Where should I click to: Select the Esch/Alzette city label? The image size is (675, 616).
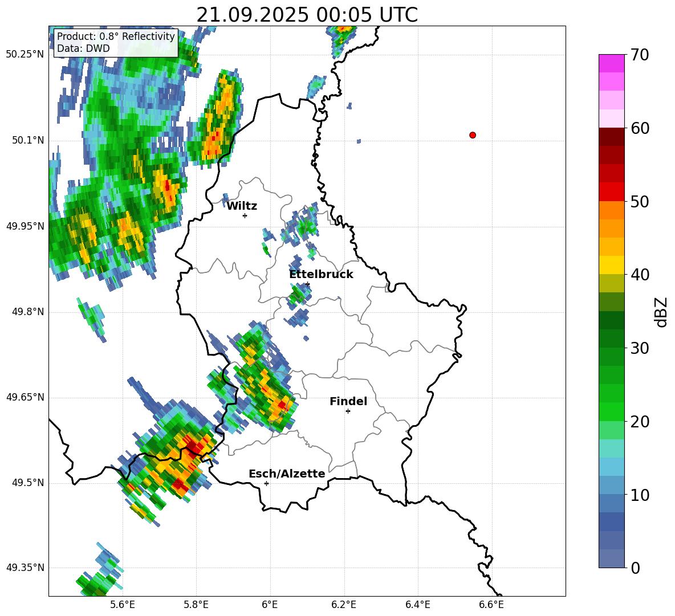pos(287,474)
